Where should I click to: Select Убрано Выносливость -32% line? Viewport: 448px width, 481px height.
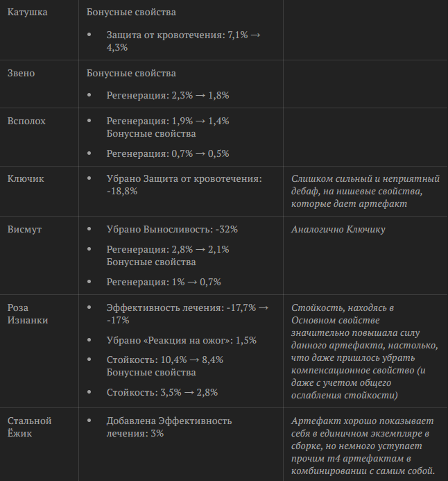tap(172, 229)
